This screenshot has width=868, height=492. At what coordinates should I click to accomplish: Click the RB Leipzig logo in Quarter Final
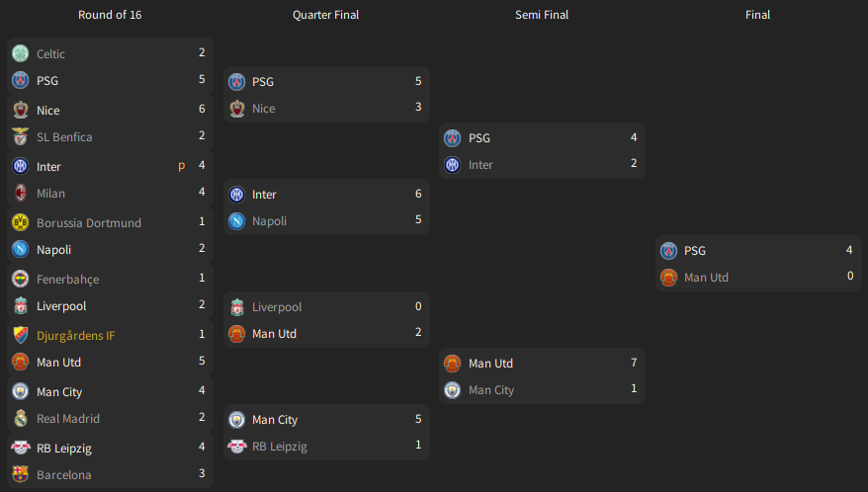tap(237, 447)
